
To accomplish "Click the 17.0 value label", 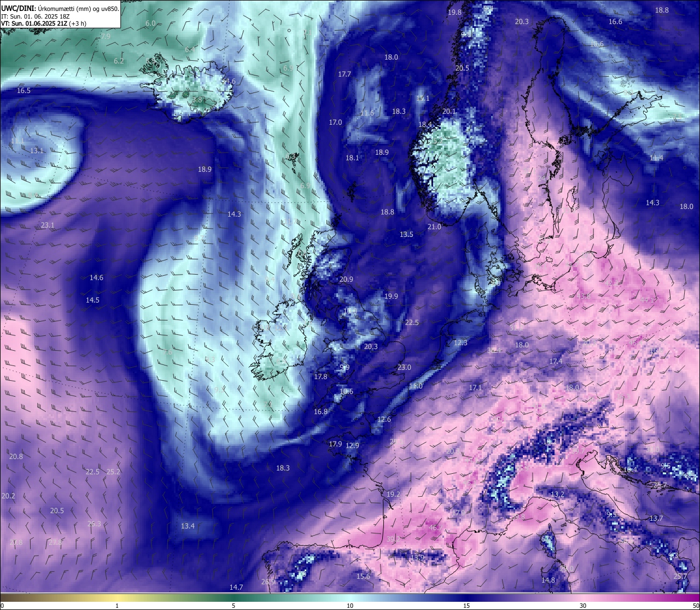I will point(335,123).
